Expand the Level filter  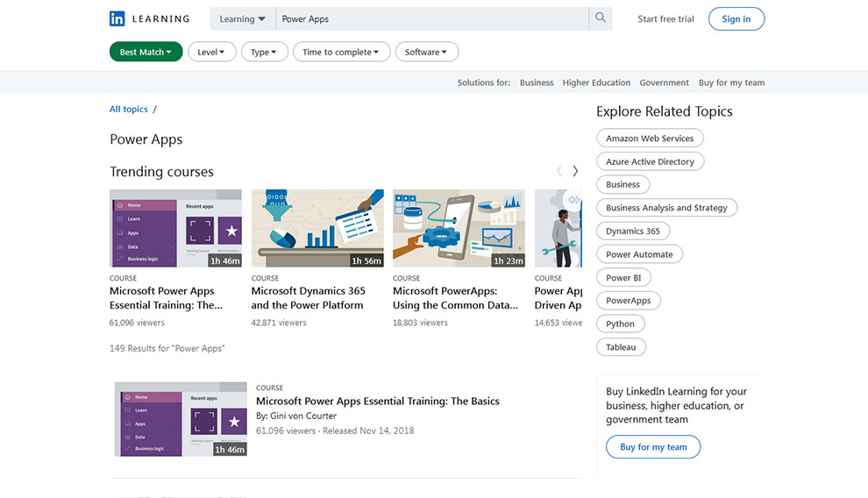click(x=211, y=52)
